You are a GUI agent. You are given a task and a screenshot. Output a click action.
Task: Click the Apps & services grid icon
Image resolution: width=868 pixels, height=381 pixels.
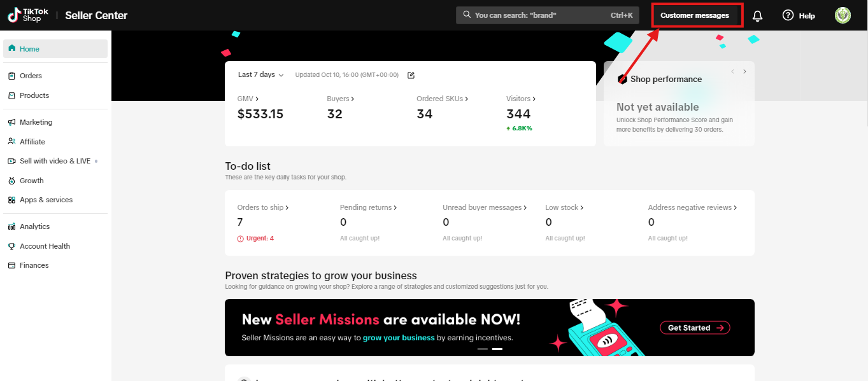[x=11, y=200]
